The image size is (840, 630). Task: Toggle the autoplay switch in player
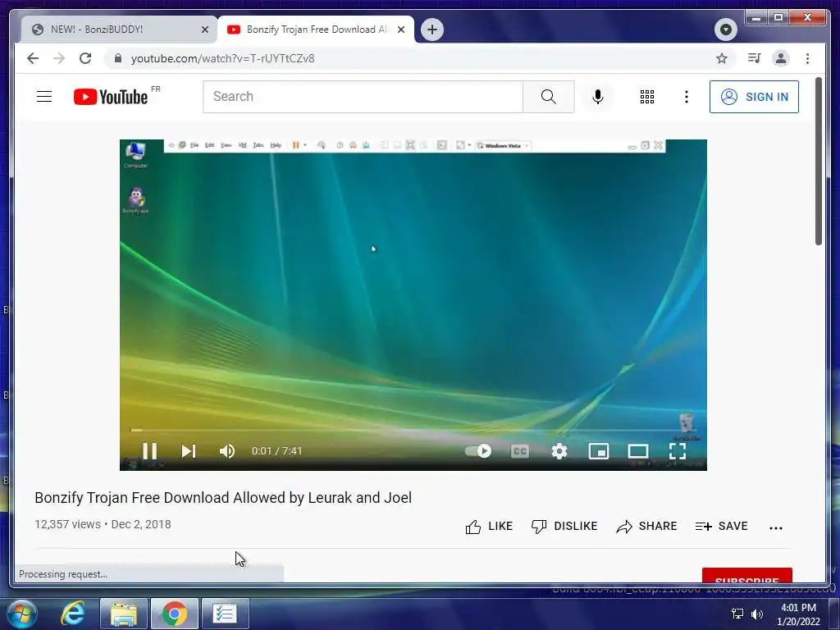click(478, 451)
